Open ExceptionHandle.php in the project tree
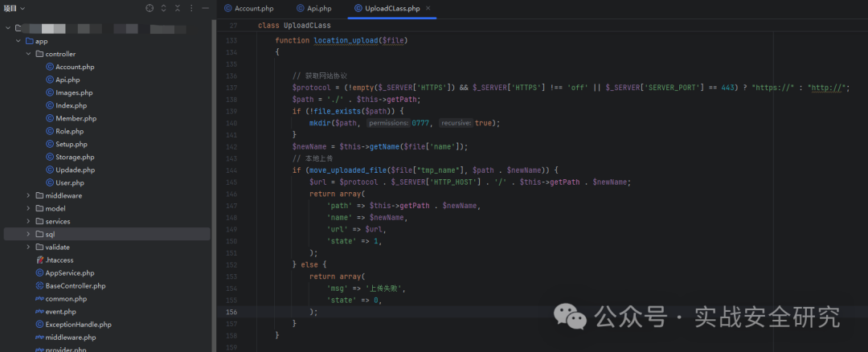Viewport: 868px width, 352px height. click(x=78, y=325)
